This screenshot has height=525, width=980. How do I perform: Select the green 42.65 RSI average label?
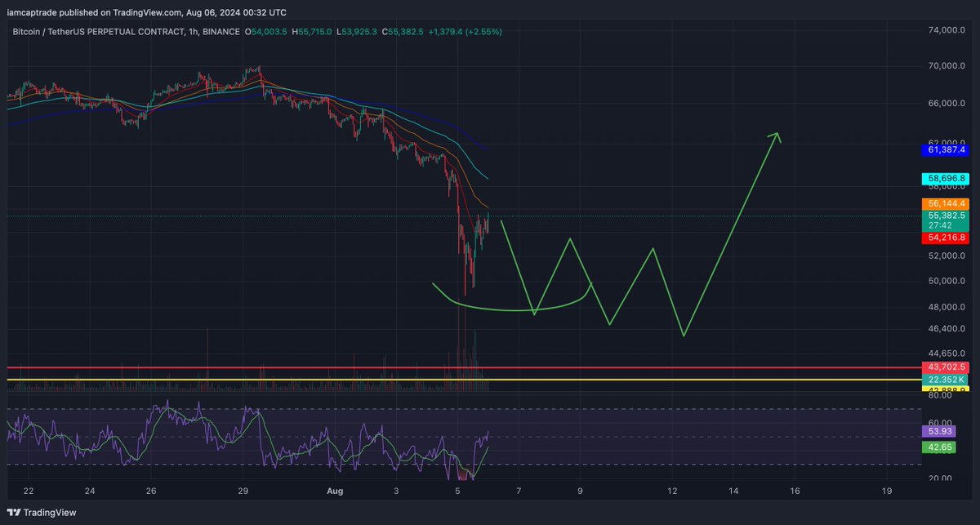point(941,447)
